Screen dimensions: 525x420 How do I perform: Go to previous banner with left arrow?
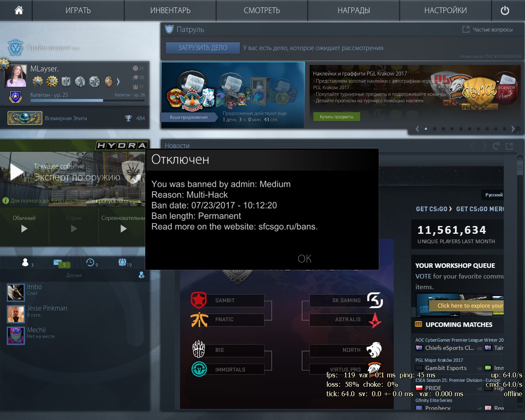[x=417, y=129]
